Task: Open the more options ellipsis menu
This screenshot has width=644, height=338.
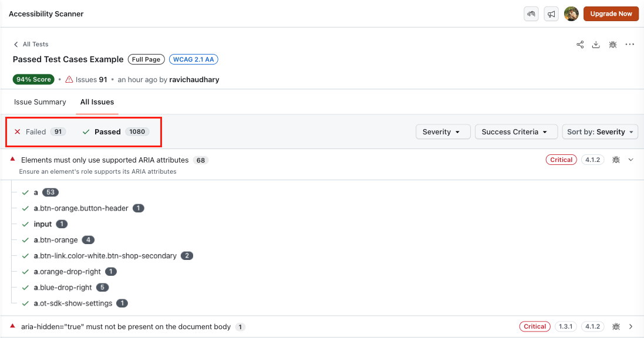Action: click(630, 45)
